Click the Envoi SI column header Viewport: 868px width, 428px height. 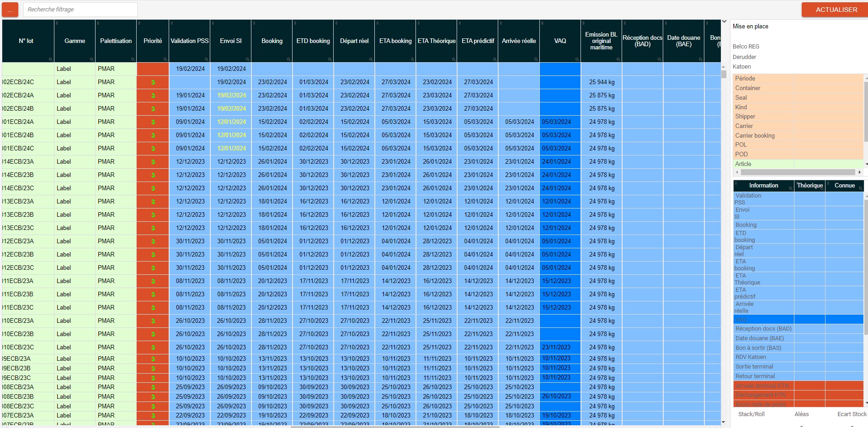pos(231,41)
